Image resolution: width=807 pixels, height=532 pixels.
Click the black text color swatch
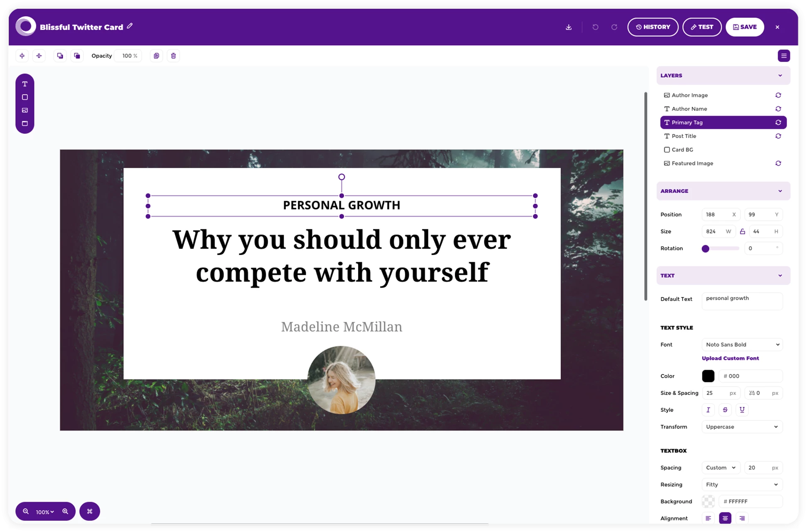(708, 376)
